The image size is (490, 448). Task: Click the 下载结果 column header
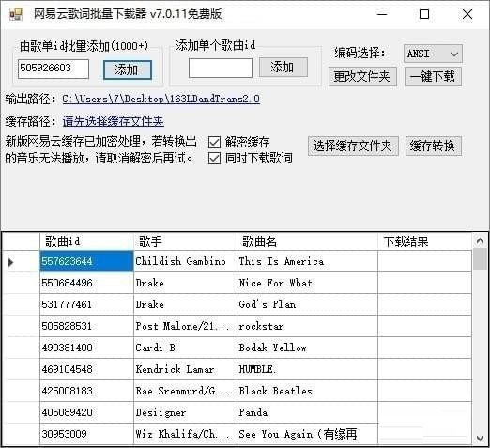[x=424, y=241]
